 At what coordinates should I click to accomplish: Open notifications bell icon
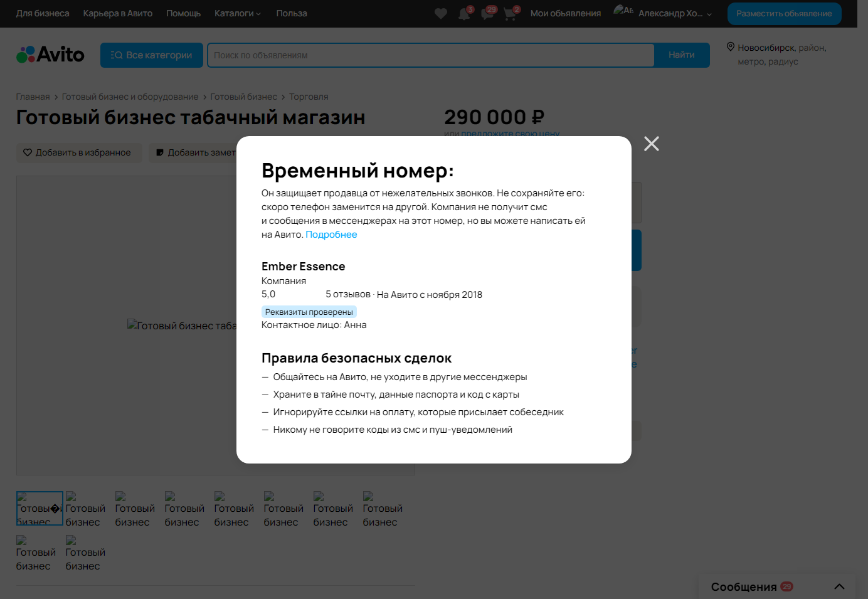coord(464,13)
